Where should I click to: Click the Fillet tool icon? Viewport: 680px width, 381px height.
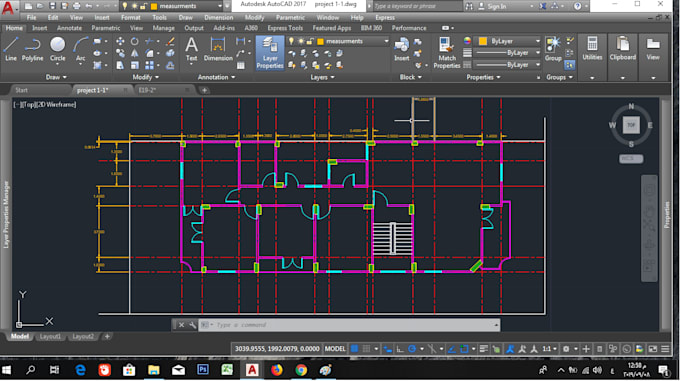(149, 53)
